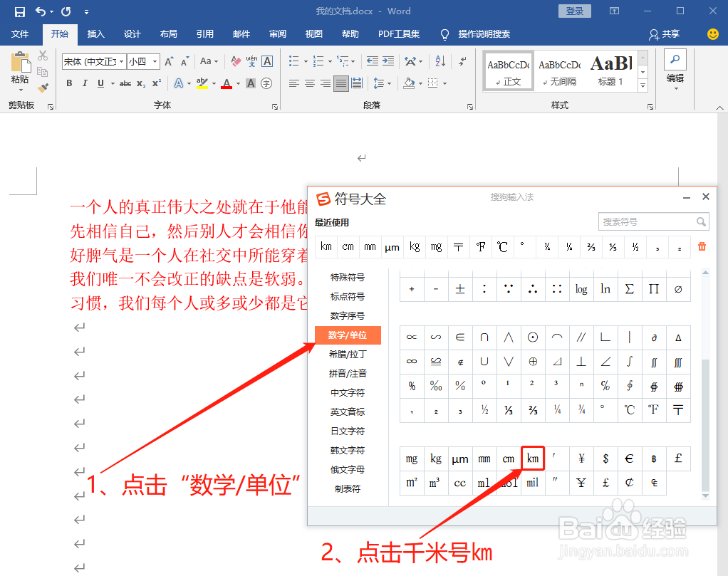
Task: Redo with the repeat arrow icon
Action: click(x=66, y=11)
